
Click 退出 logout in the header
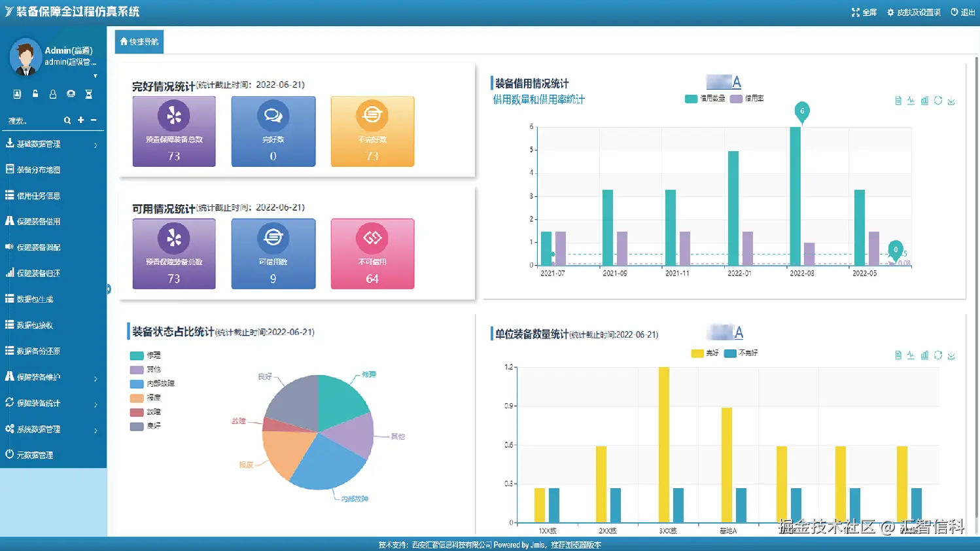pos(963,12)
